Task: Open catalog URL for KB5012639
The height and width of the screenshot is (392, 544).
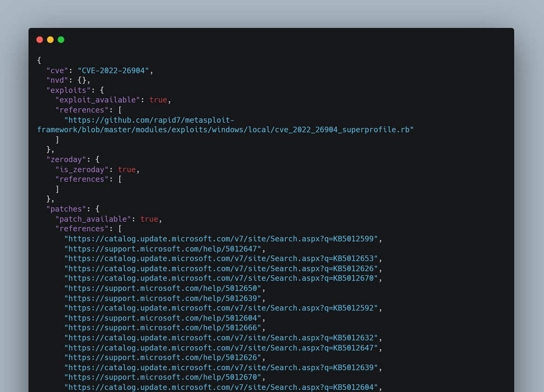Action: pyautogui.click(x=221, y=368)
